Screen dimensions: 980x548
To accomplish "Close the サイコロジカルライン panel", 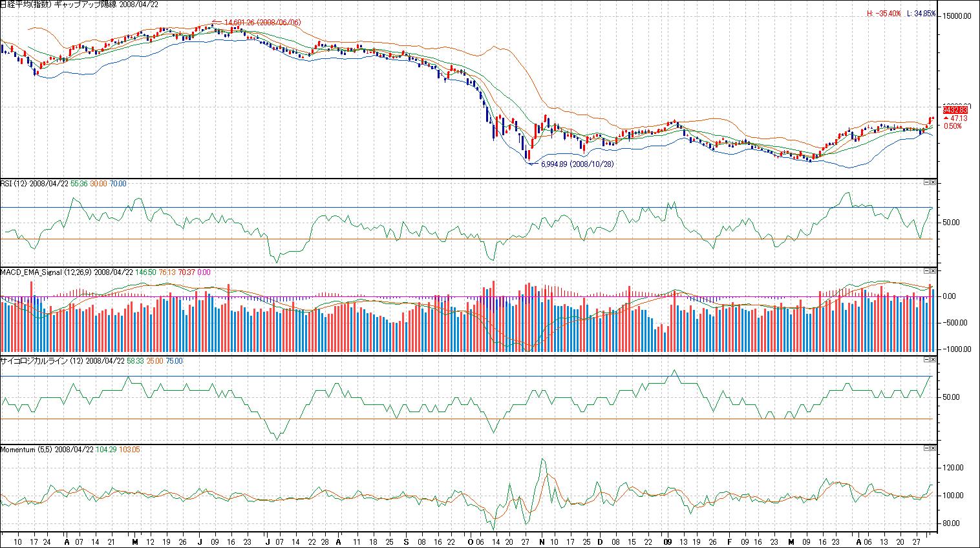I will coord(933,360).
